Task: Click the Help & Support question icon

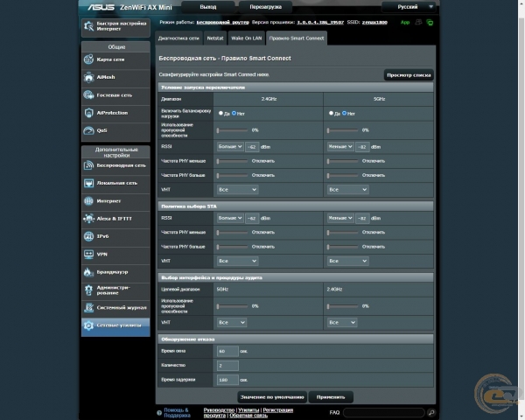Action: (x=159, y=413)
